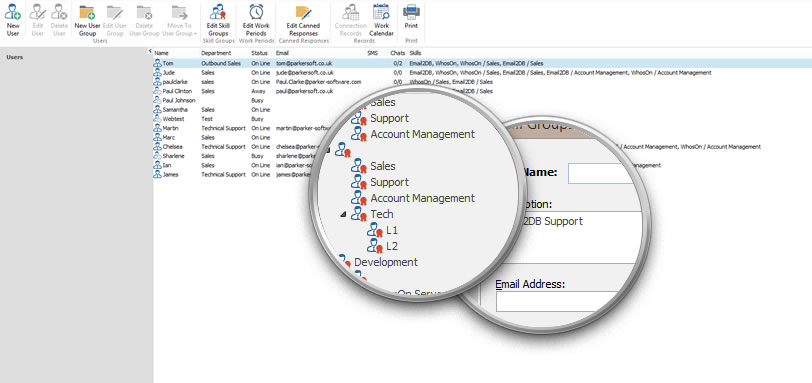Click the Users heading in side panel
812x383 pixels.
point(14,57)
